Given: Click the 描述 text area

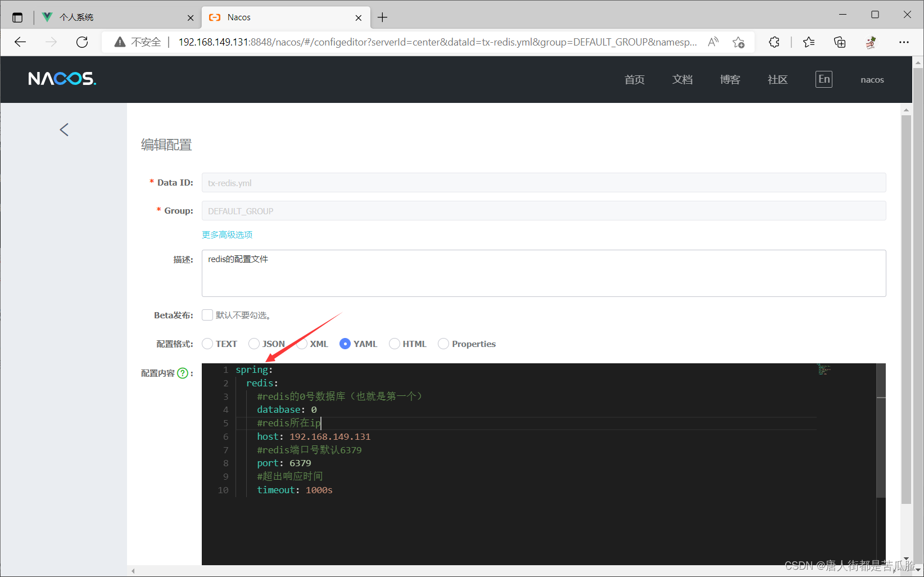Looking at the screenshot, I should [x=543, y=273].
